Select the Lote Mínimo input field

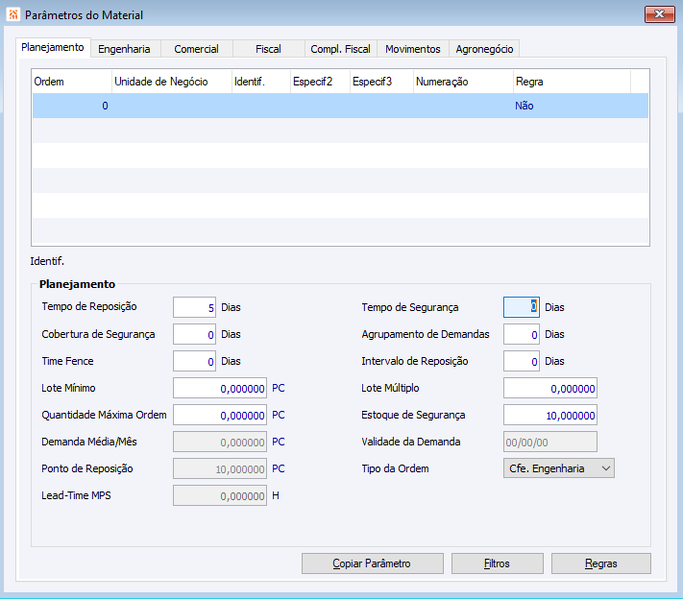220,388
